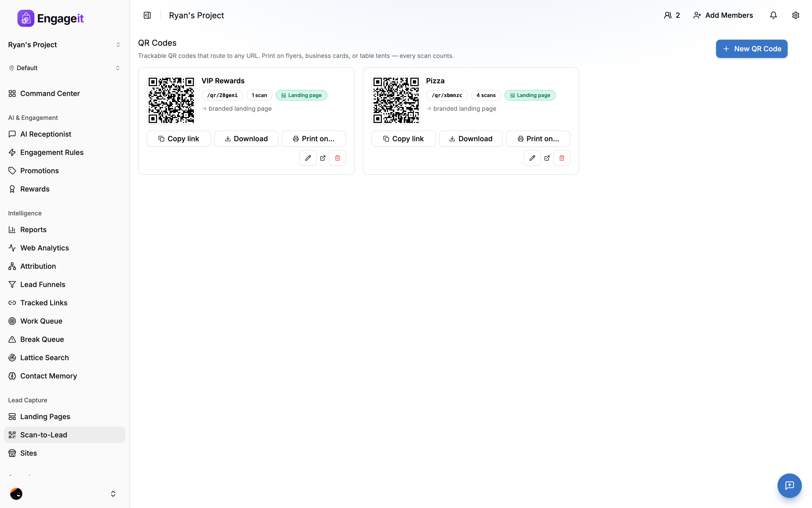
Task: Delete the VIP Rewards QR code
Action: click(x=337, y=158)
